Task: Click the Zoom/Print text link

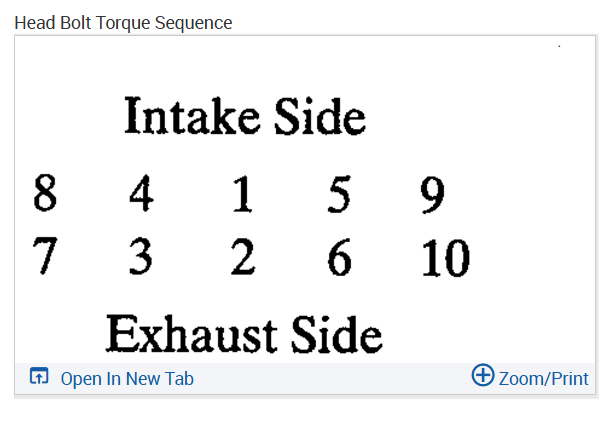Action: 543,379
